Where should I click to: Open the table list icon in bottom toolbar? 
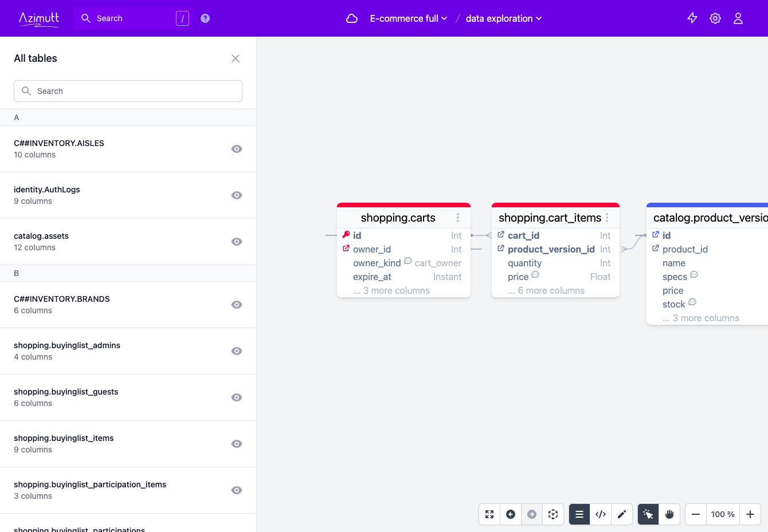tap(579, 514)
